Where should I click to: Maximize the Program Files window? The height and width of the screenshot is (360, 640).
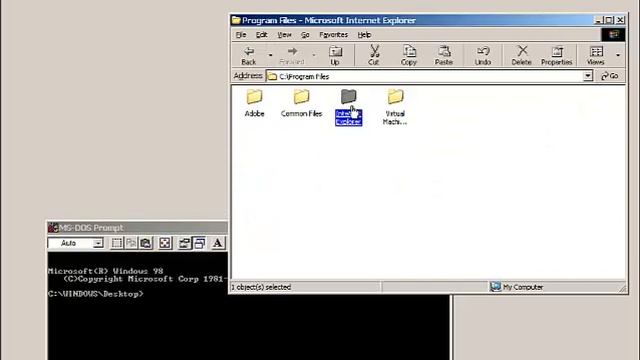coord(609,20)
